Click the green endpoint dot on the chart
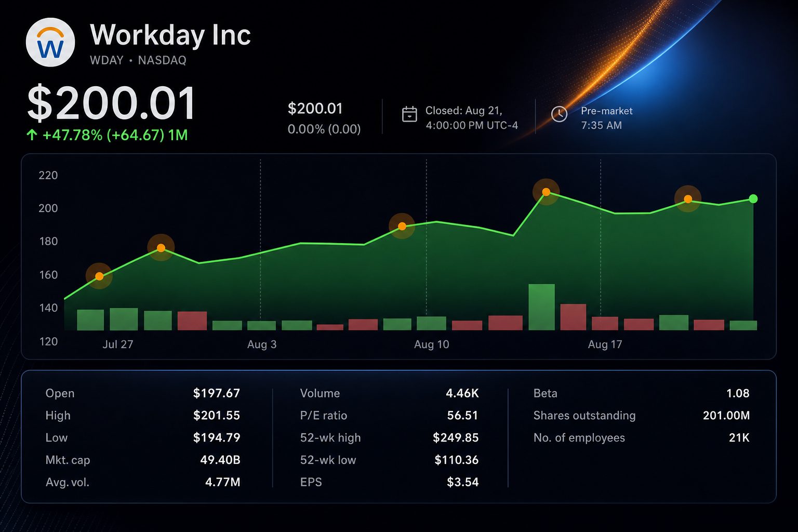Viewport: 798px width, 532px height. point(753,199)
